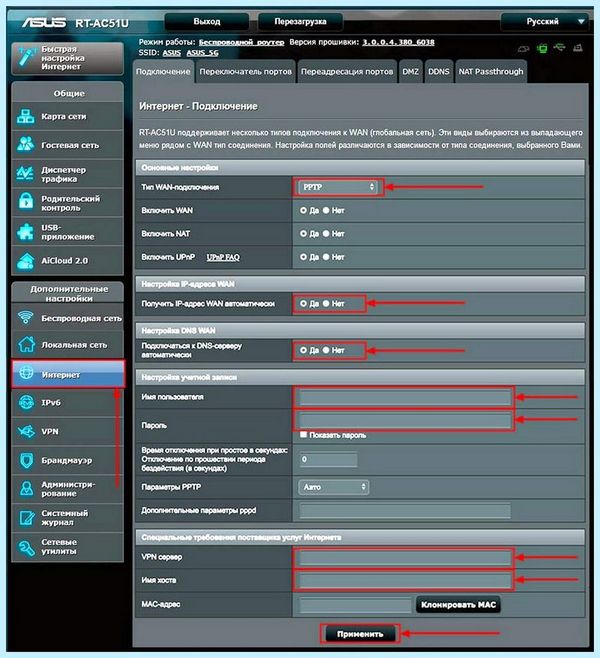Switch to the Переадресация портов tab
600x658 pixels.
click(347, 72)
